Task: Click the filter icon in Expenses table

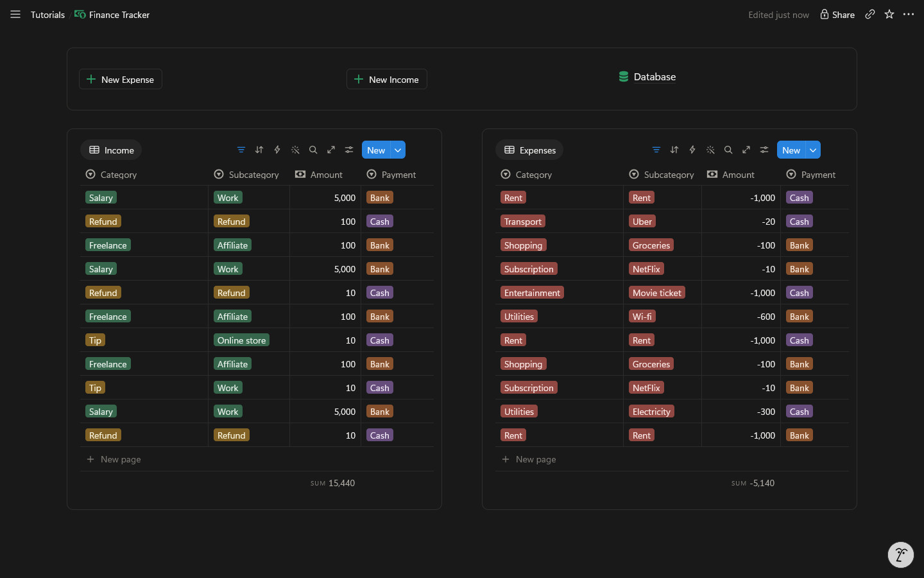Action: (656, 150)
